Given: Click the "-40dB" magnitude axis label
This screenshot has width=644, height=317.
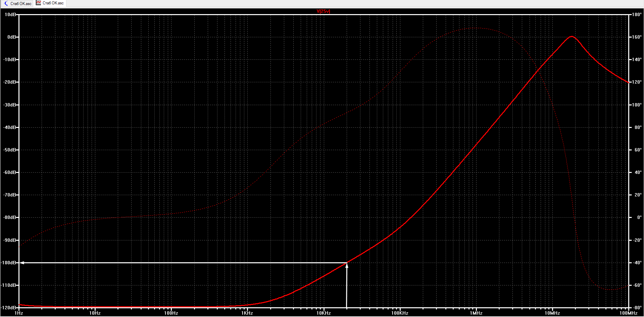Looking at the screenshot, I should tap(9, 127).
